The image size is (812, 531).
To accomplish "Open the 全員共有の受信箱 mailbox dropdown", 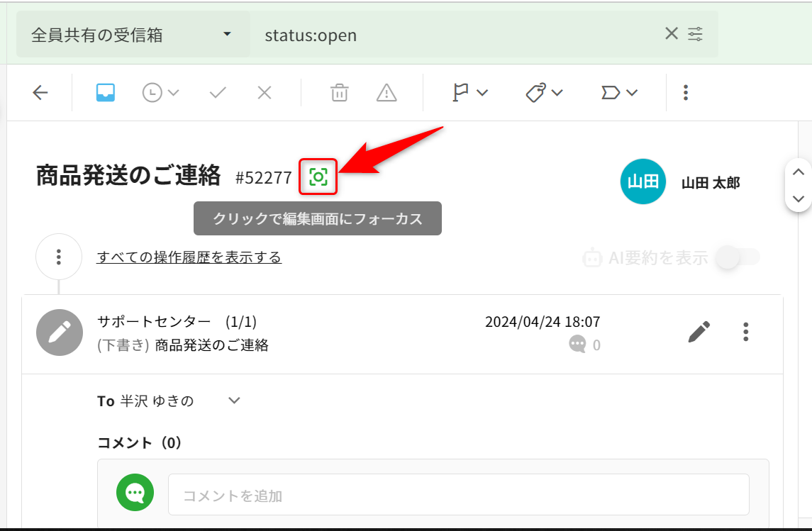I will click(x=133, y=35).
